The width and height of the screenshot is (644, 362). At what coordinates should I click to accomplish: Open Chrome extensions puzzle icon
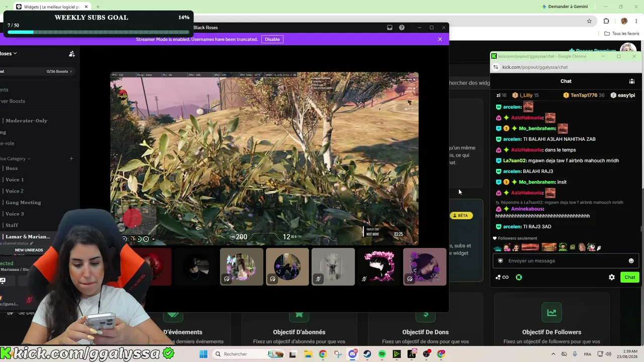click(606, 21)
